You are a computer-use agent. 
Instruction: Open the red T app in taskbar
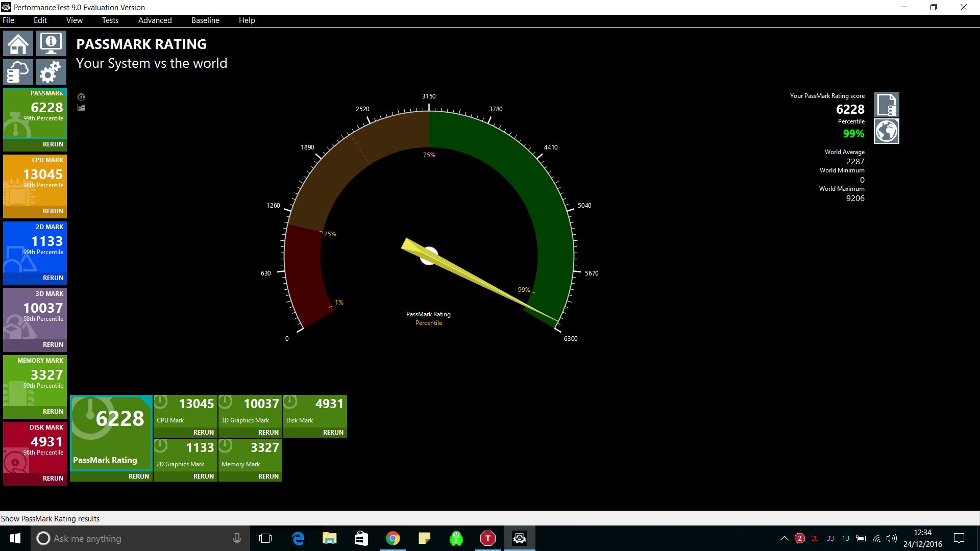coord(488,538)
